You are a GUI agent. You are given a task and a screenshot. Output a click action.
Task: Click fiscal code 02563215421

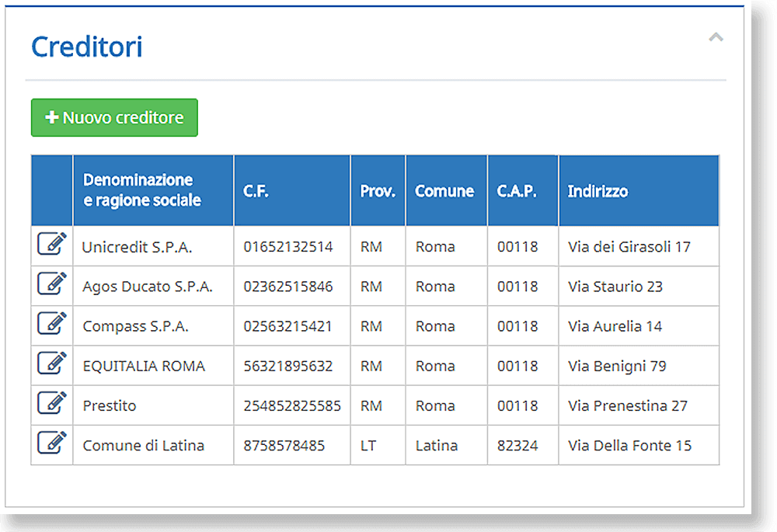click(287, 326)
